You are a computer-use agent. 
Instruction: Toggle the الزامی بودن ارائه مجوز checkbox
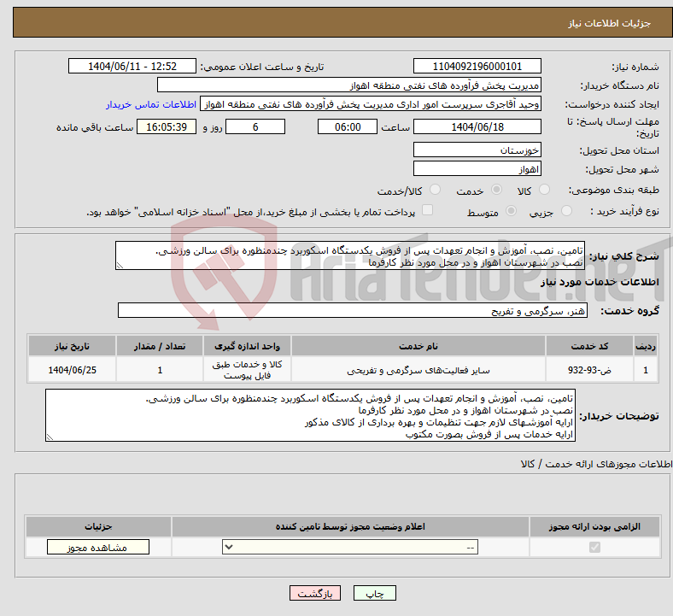pos(594,548)
